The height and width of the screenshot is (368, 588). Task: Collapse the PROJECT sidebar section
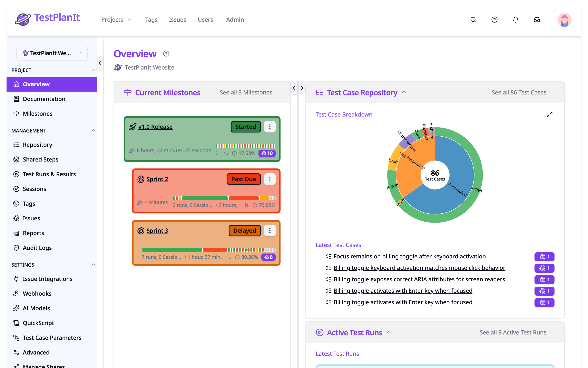[x=93, y=70]
